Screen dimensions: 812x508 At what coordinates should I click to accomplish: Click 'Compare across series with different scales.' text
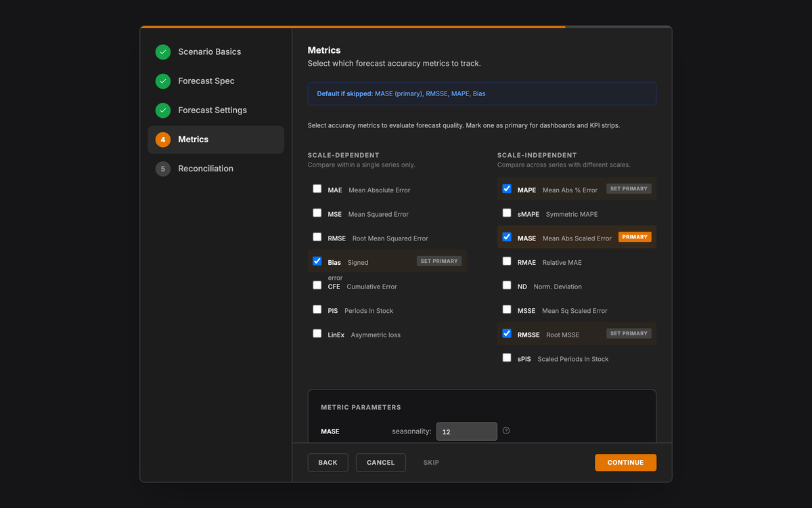(x=564, y=165)
